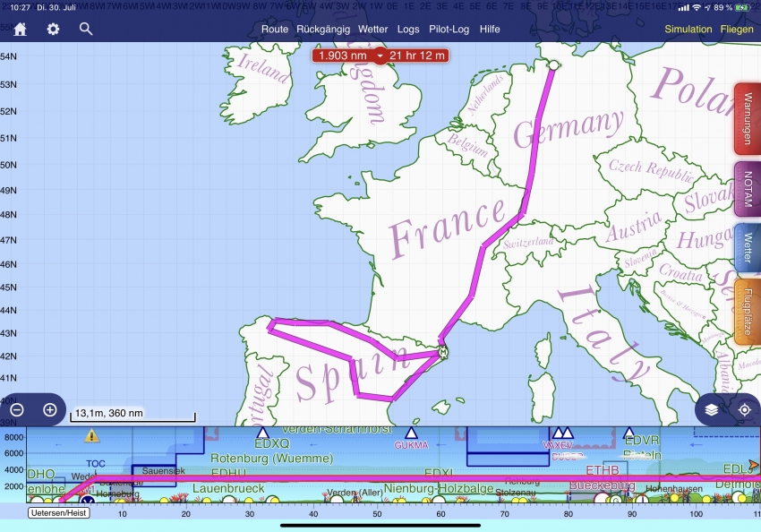Open the purple NOTAM side tab
The image size is (761, 532).
click(748, 189)
